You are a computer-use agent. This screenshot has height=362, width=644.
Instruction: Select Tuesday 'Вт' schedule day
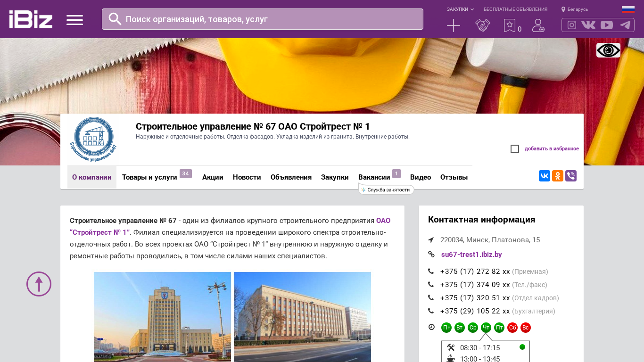[460, 328]
